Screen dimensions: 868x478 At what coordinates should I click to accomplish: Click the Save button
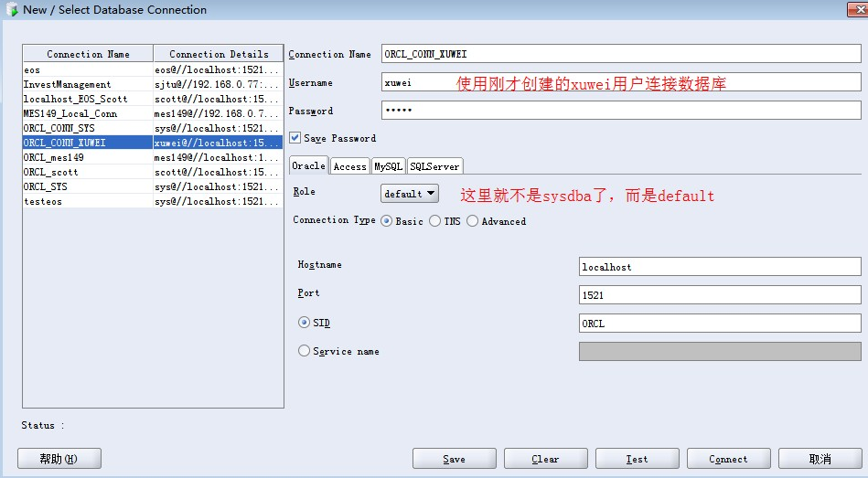[454, 459]
